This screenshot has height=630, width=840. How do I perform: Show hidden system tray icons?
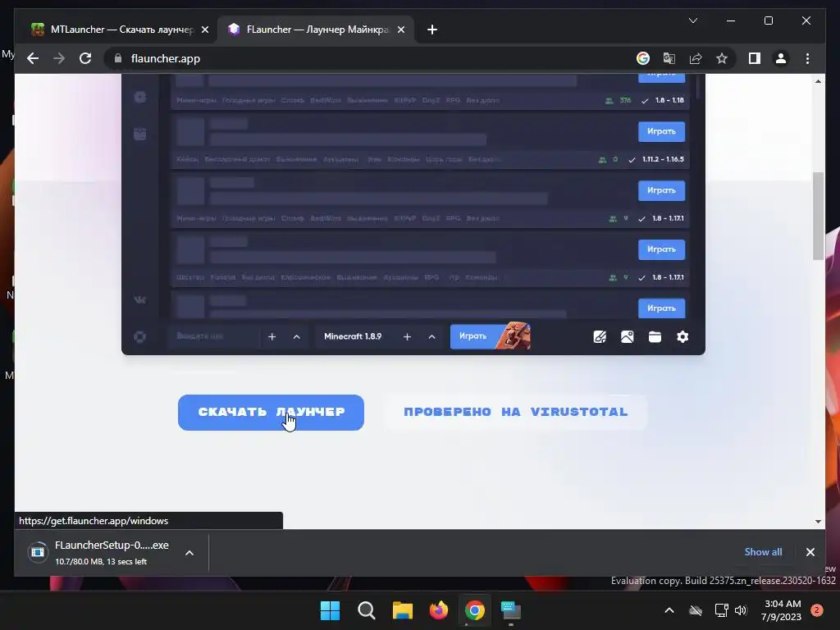[x=669, y=610]
